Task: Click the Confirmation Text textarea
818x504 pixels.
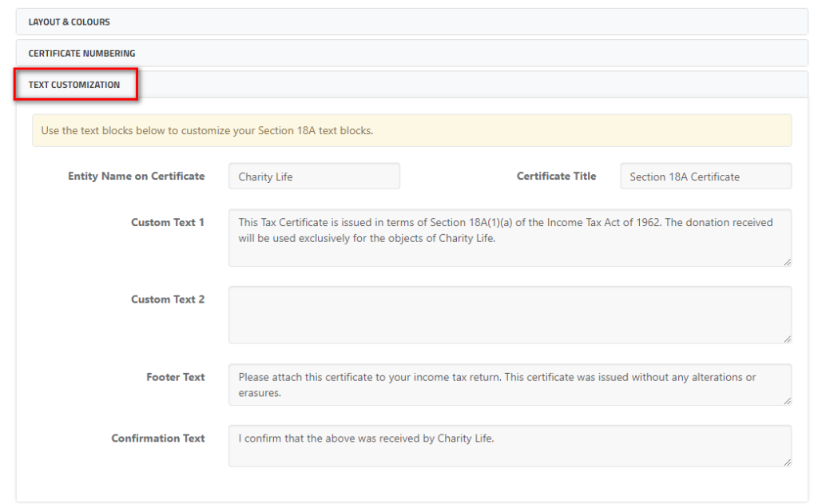Action: pyautogui.click(x=510, y=446)
